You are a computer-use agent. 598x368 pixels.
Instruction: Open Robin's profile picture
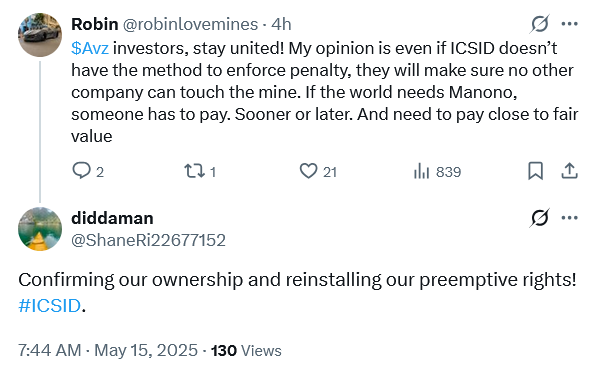click(40, 35)
